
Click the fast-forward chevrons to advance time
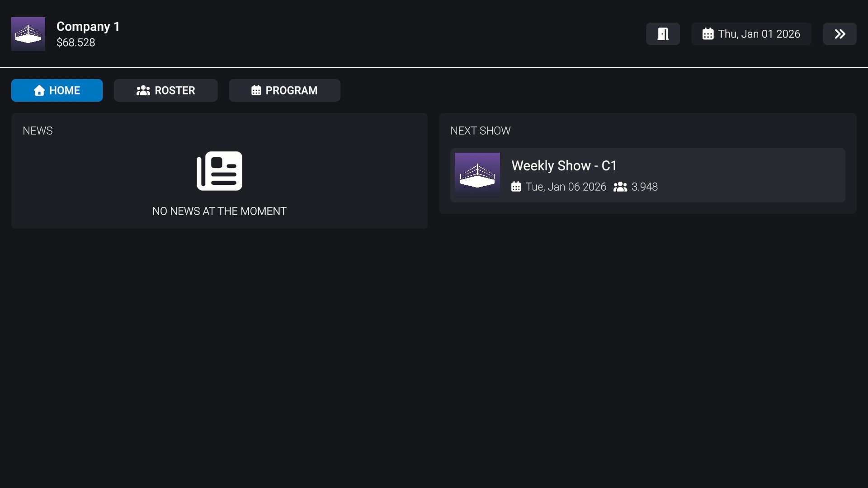pos(840,33)
